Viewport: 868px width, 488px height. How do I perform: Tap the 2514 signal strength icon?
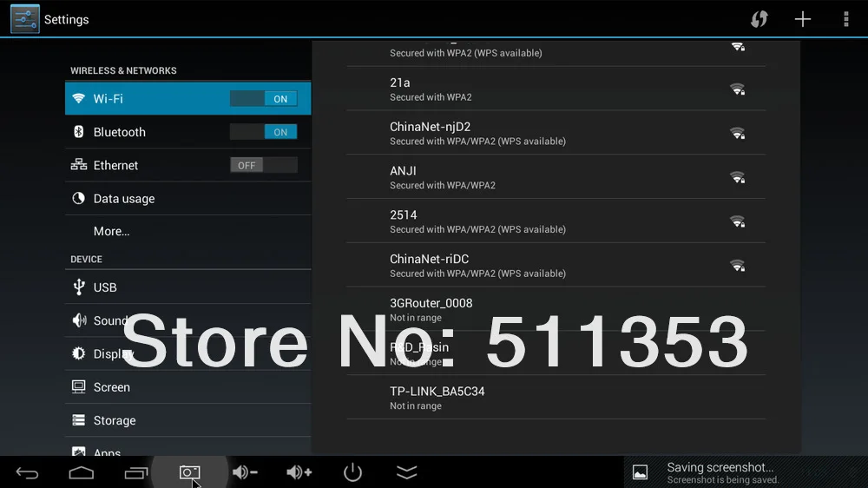tap(737, 221)
